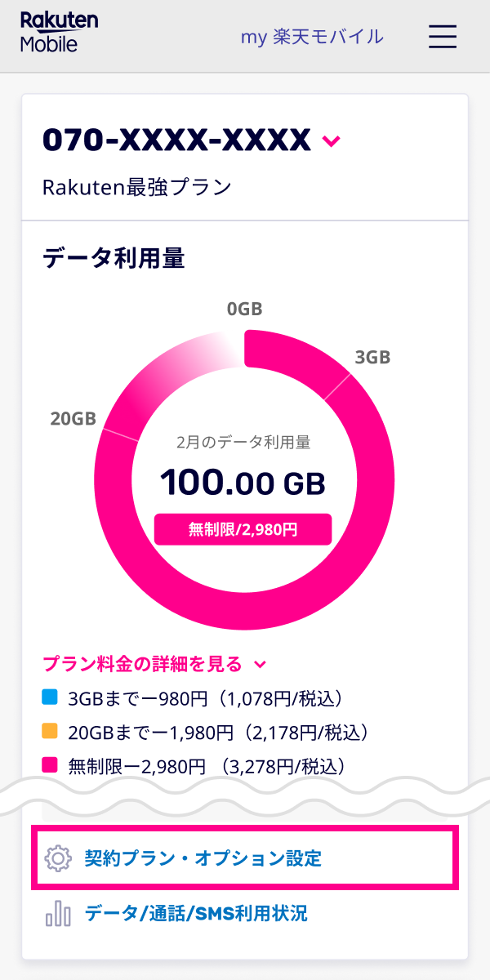Click the 無制限/2,980円 badge
Viewport: 490px width, 980px height.
[x=243, y=529]
